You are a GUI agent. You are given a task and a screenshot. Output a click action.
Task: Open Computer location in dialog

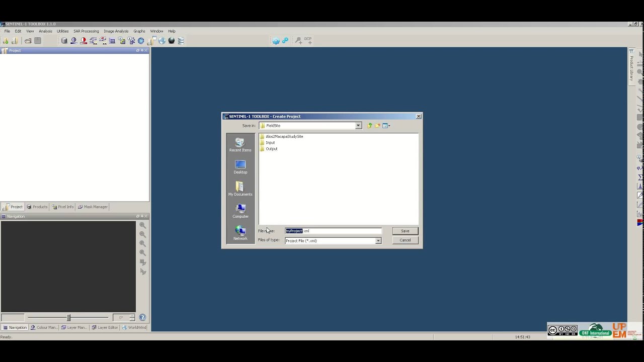240,211
